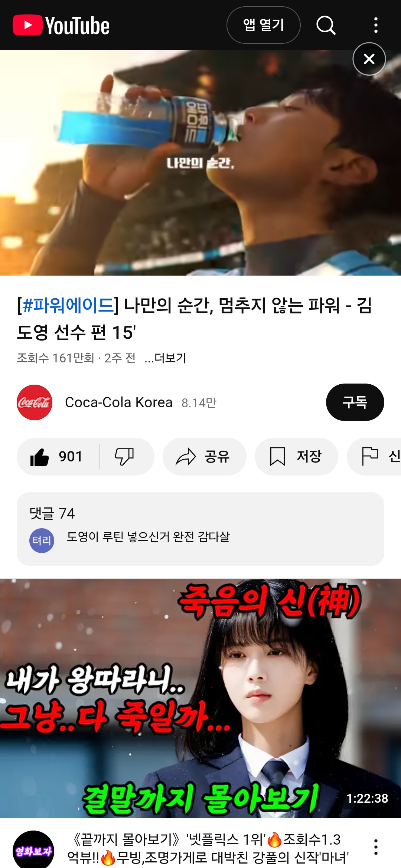Expand the 댓글 74 comments section
Viewport: 401px width, 868px height.
click(x=200, y=529)
